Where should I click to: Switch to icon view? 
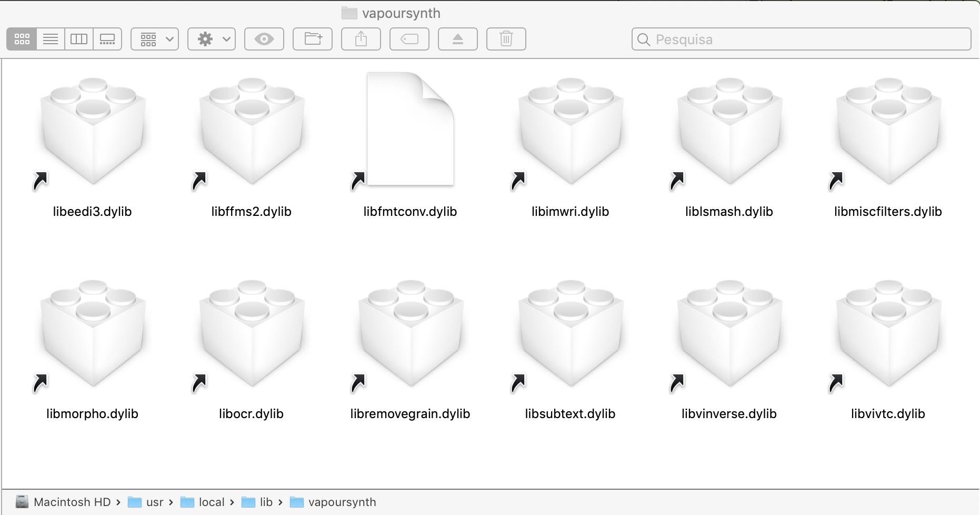(x=22, y=39)
